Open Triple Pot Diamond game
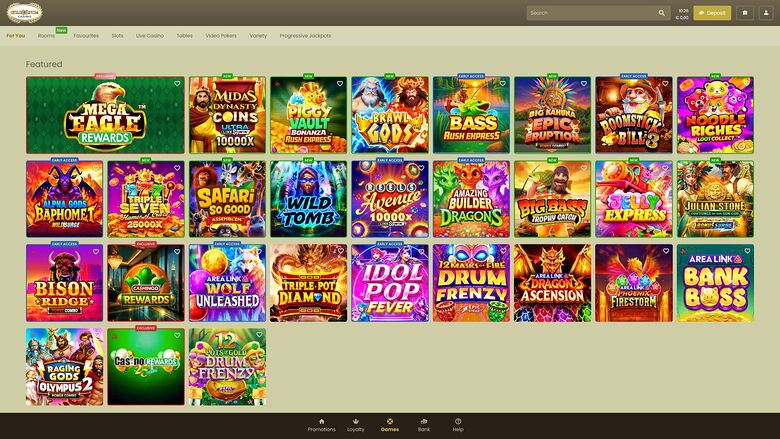 (x=308, y=283)
